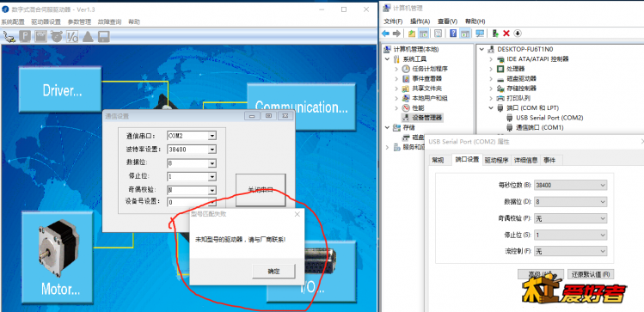
Task: Click the enable device green-arrow icon
Action: coord(496,34)
